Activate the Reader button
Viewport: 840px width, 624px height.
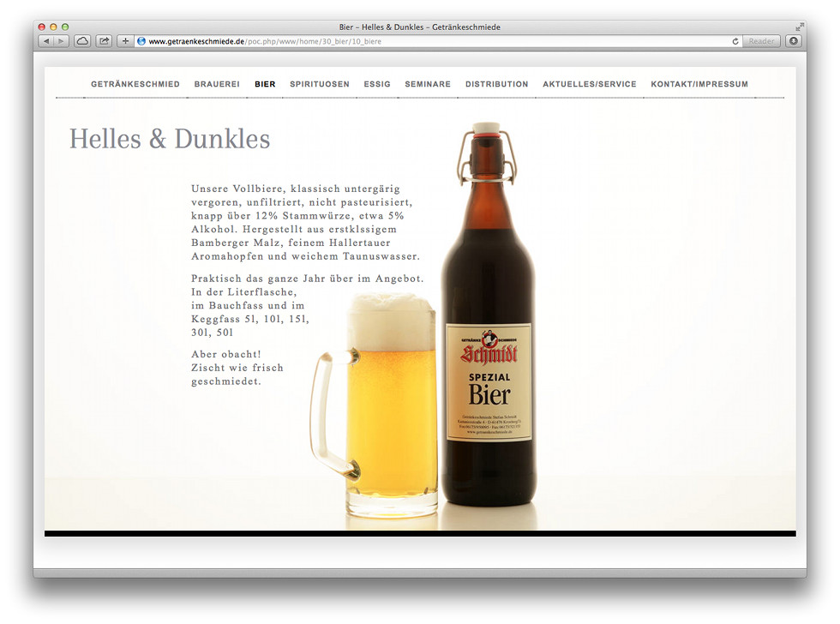[x=761, y=40]
